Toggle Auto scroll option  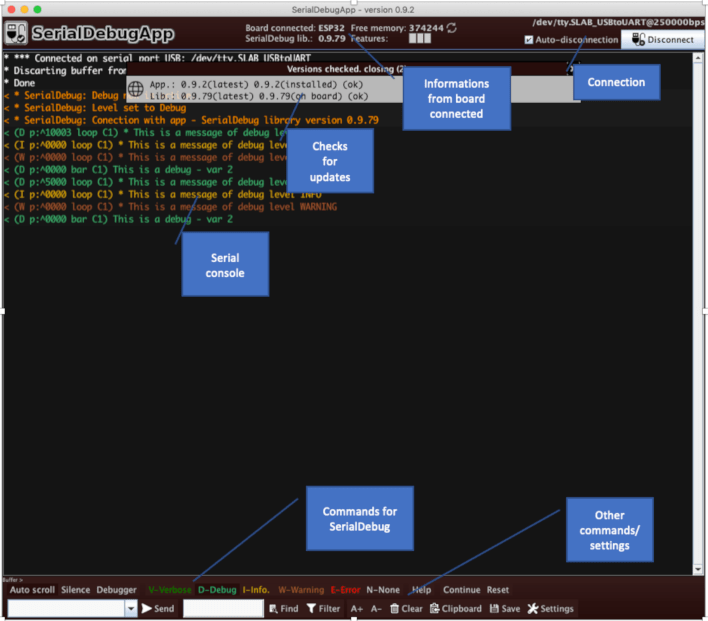[x=32, y=590]
